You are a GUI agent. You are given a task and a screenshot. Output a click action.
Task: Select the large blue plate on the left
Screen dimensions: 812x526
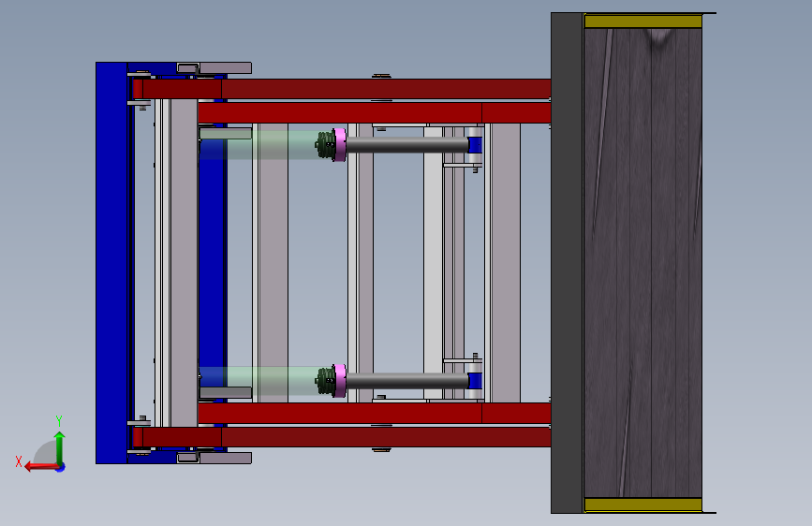coord(111,263)
